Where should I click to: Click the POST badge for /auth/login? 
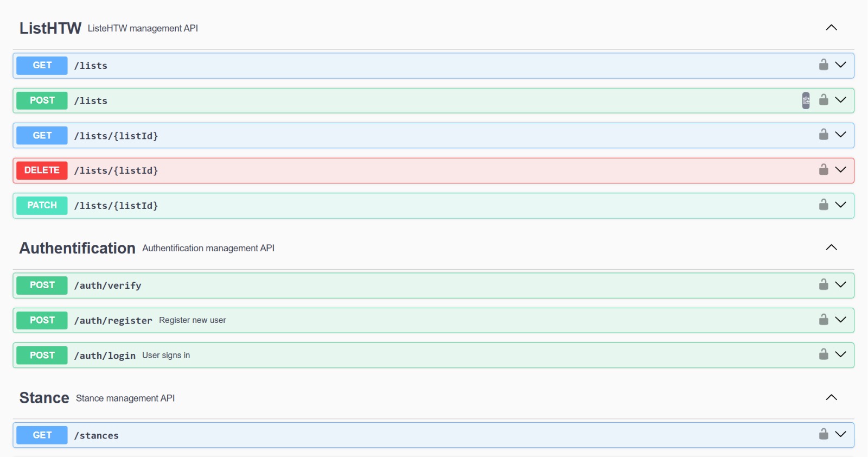[42, 355]
